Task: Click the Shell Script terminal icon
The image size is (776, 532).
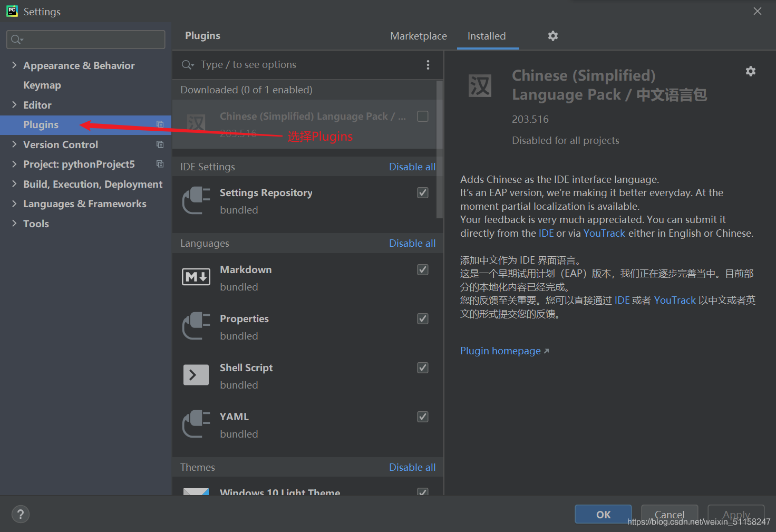Action: click(196, 375)
